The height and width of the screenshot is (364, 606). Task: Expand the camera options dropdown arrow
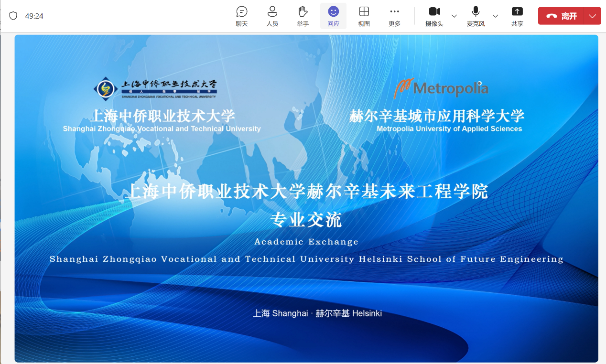pos(454,16)
